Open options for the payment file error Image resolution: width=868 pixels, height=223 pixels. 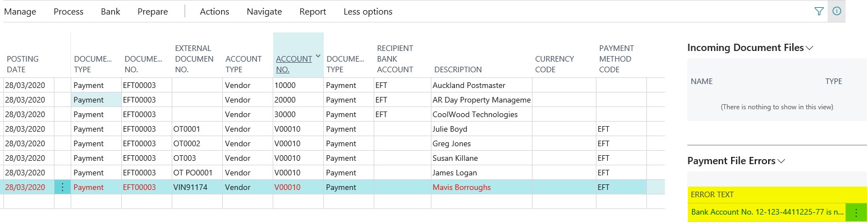click(856, 213)
